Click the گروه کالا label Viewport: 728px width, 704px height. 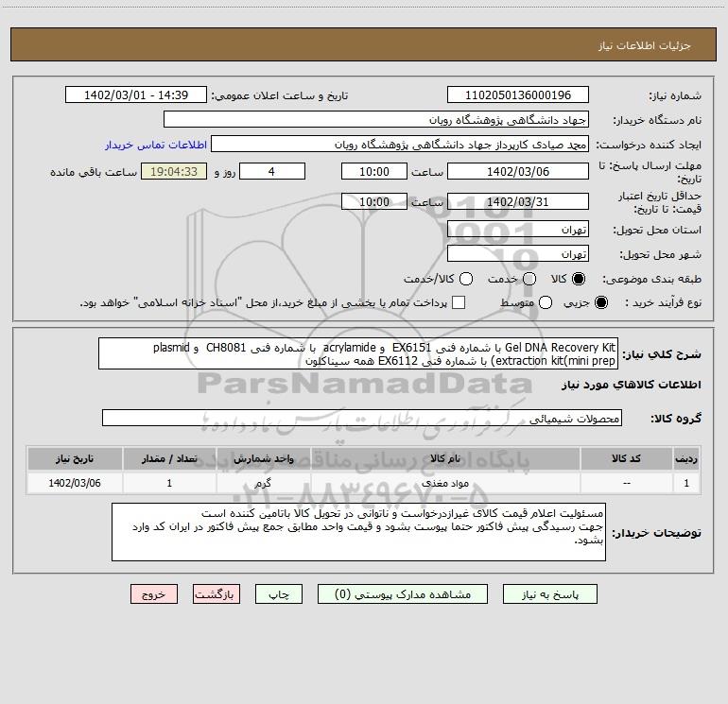tap(676, 418)
